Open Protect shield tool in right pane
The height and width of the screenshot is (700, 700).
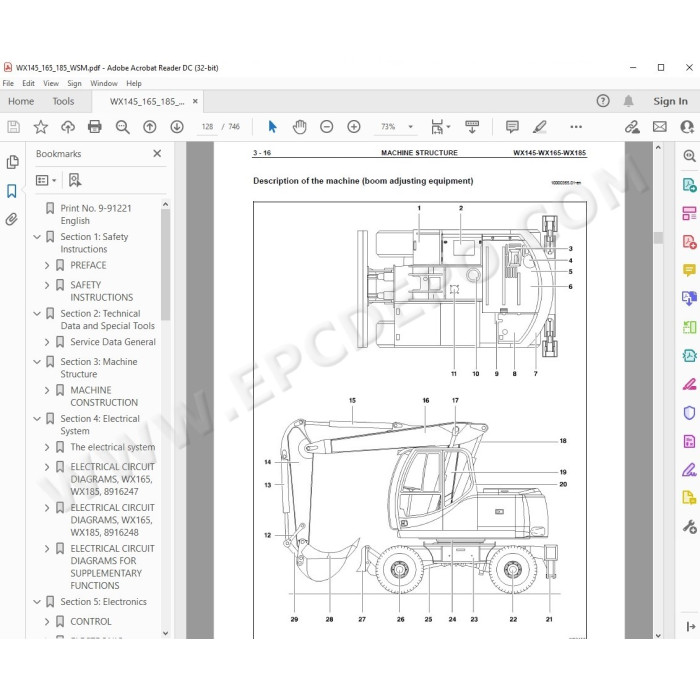(689, 412)
